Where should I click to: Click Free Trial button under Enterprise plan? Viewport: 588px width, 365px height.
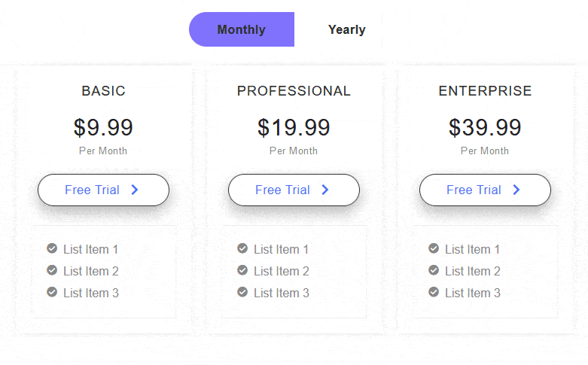pos(486,190)
